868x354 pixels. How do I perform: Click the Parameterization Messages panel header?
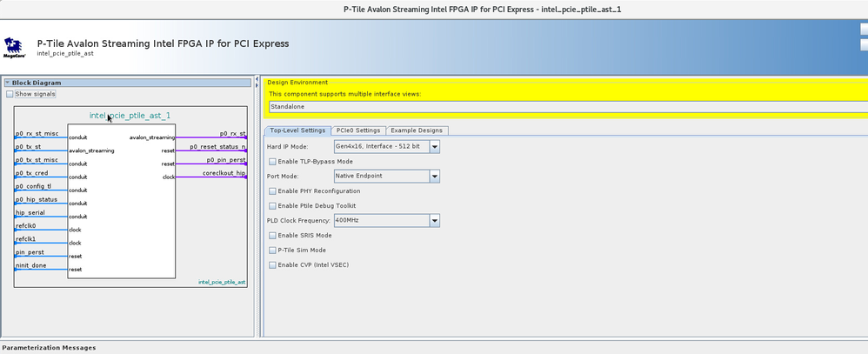[x=49, y=348]
